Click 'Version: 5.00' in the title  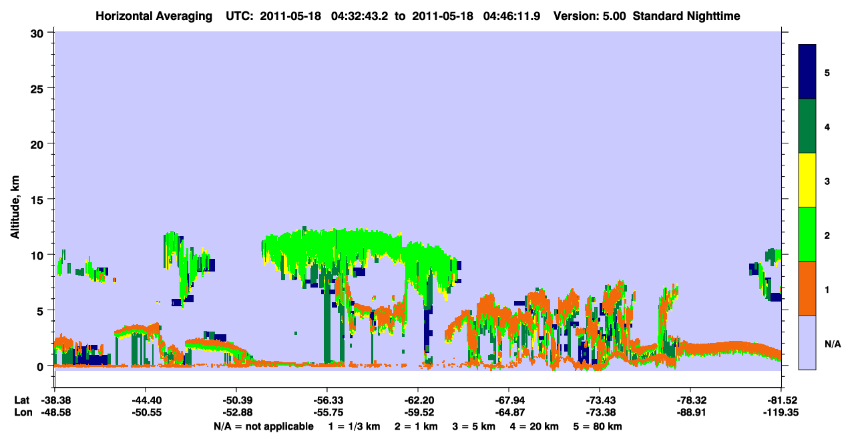coord(589,15)
